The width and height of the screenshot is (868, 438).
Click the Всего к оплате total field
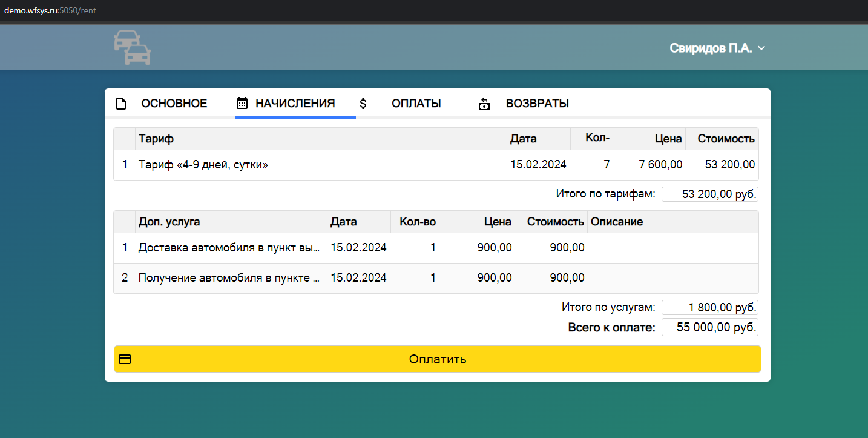[709, 328]
